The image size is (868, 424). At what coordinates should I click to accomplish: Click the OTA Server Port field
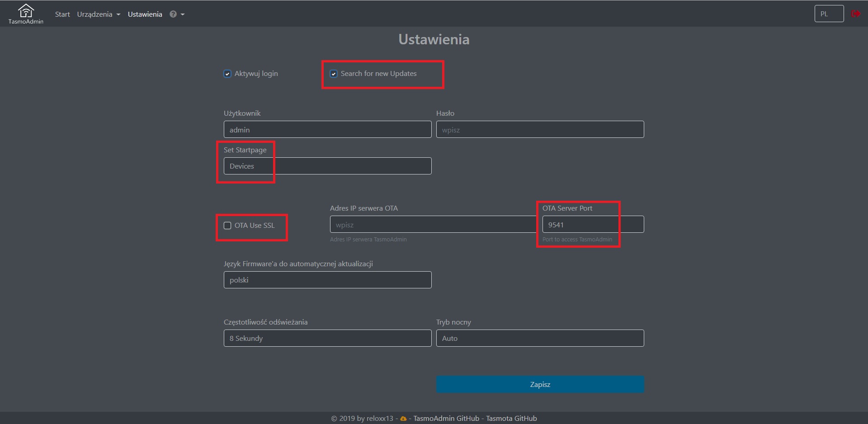593,224
